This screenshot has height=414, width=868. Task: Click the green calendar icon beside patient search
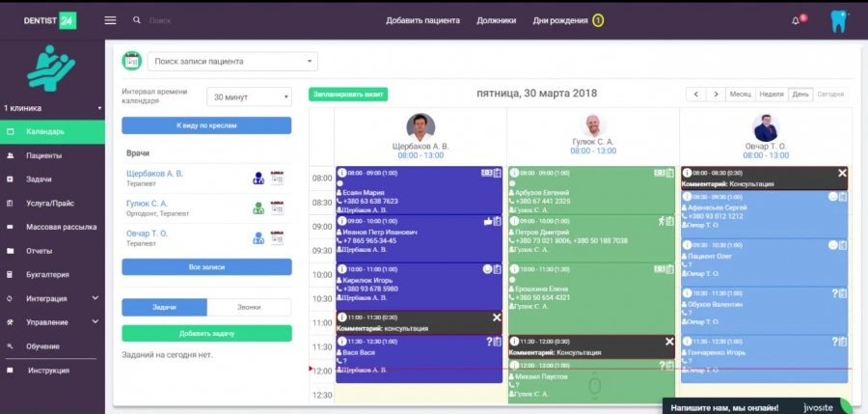(x=131, y=61)
